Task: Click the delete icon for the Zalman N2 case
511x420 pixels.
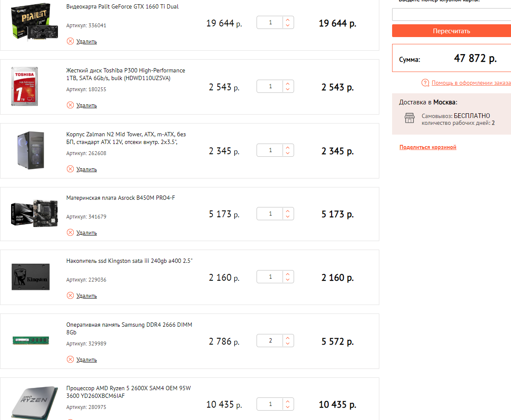Action: pos(70,169)
